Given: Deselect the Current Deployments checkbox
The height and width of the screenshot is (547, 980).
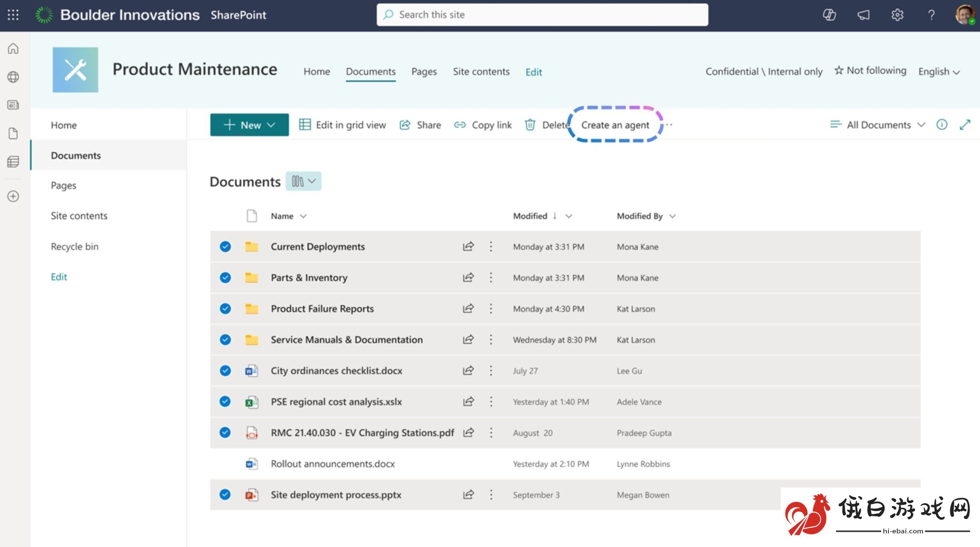Looking at the screenshot, I should click(x=225, y=246).
